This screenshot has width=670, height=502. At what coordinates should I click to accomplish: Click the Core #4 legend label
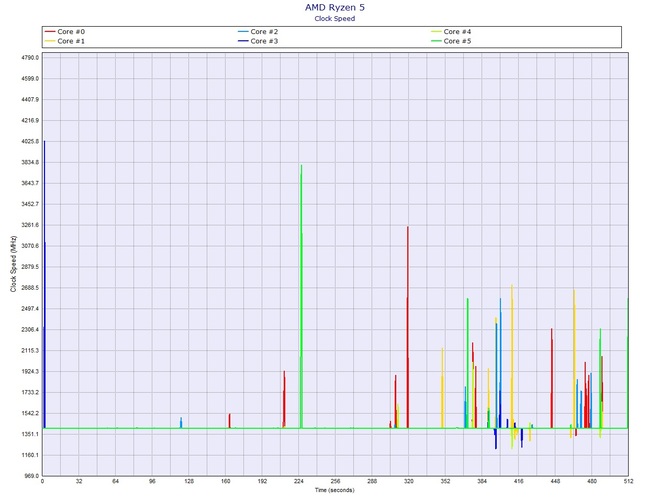tap(457, 32)
